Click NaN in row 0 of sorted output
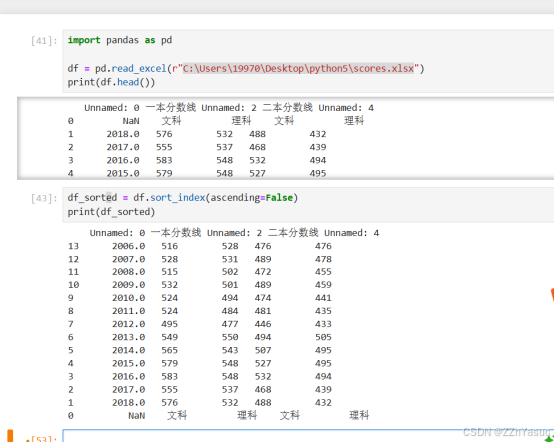 tap(137, 416)
